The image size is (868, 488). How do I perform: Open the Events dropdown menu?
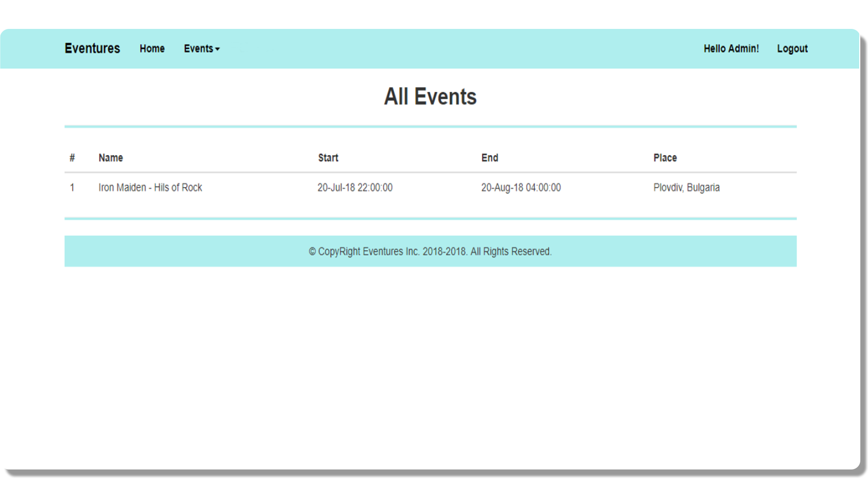pyautogui.click(x=202, y=48)
